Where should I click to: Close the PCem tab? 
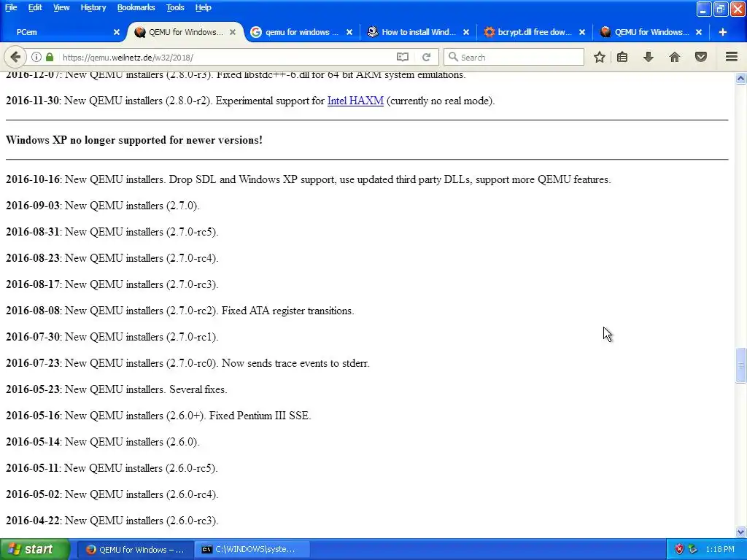coord(116,32)
